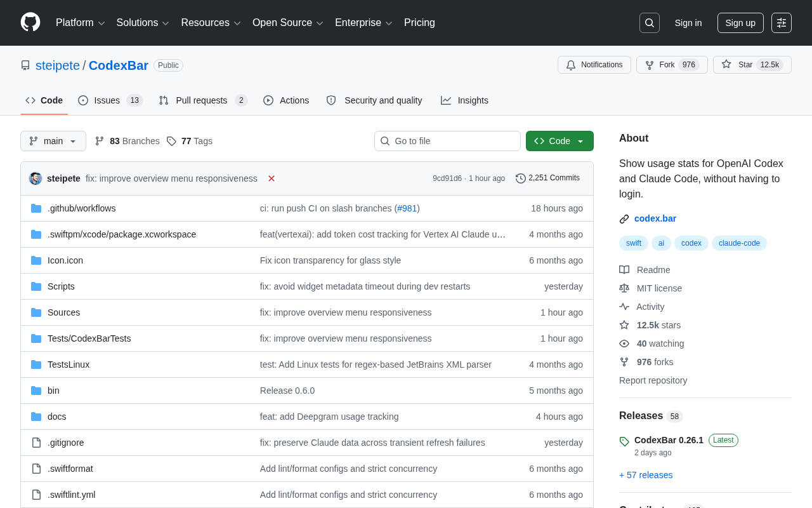
Task: Switch to the Actions tab
Action: click(x=286, y=100)
